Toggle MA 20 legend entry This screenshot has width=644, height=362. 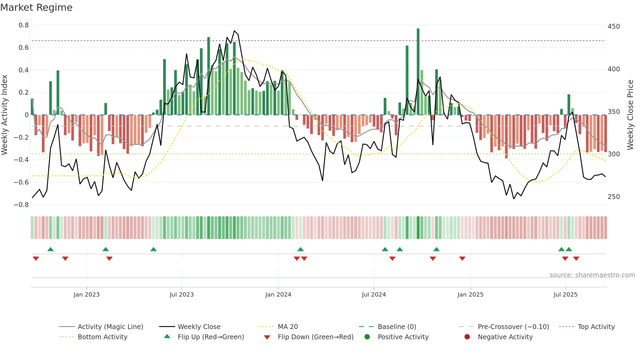[278, 327]
